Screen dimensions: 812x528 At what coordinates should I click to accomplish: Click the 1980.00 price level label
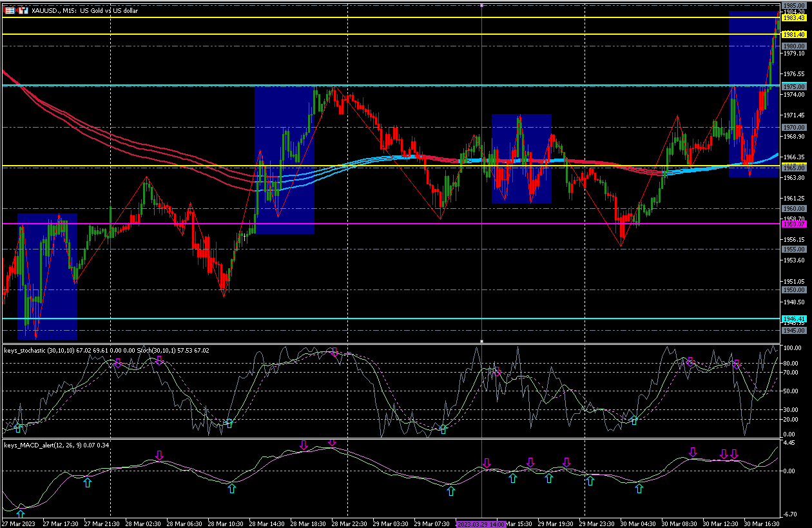pos(793,46)
